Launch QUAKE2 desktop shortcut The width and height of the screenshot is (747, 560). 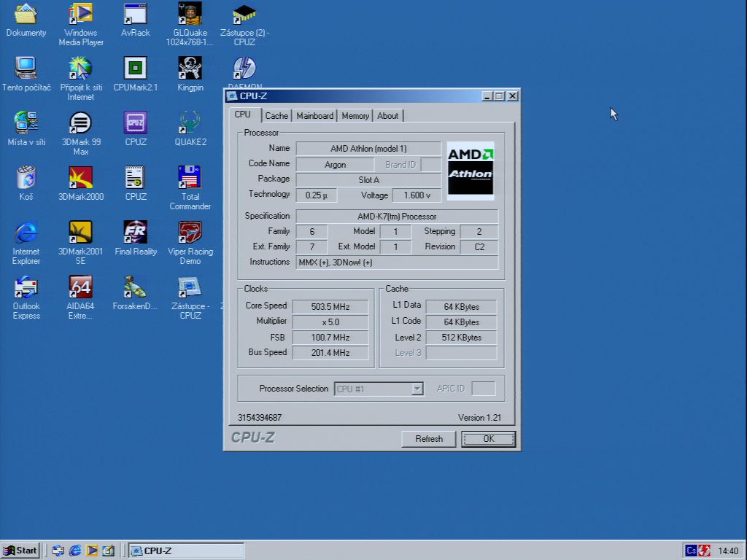coord(190,122)
